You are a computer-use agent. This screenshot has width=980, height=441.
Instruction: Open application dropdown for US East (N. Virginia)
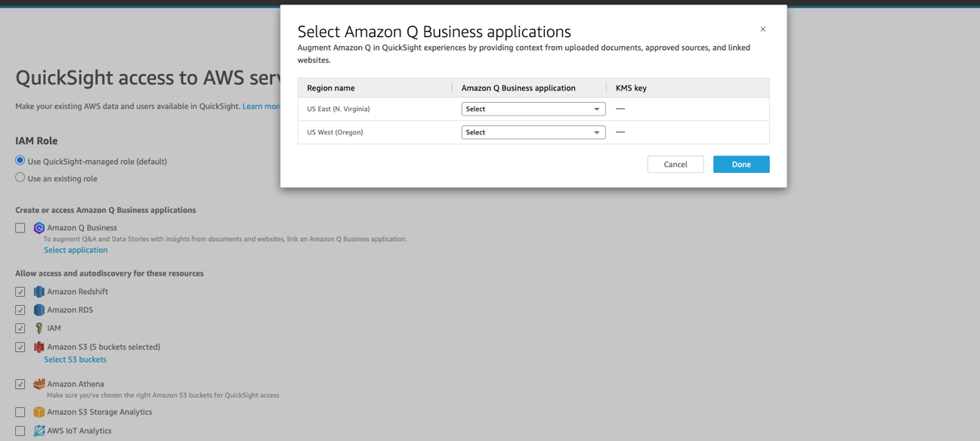click(533, 109)
